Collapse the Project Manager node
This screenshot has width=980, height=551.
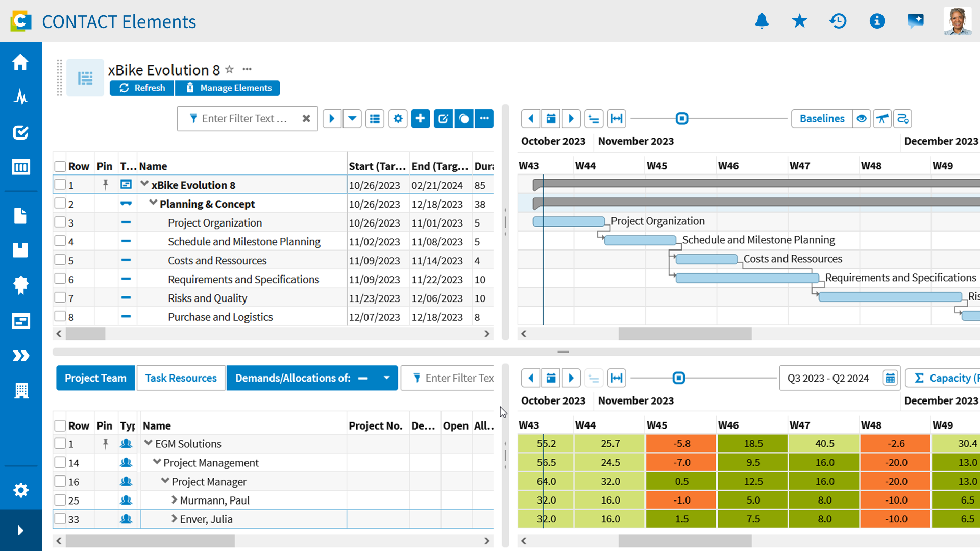click(165, 481)
